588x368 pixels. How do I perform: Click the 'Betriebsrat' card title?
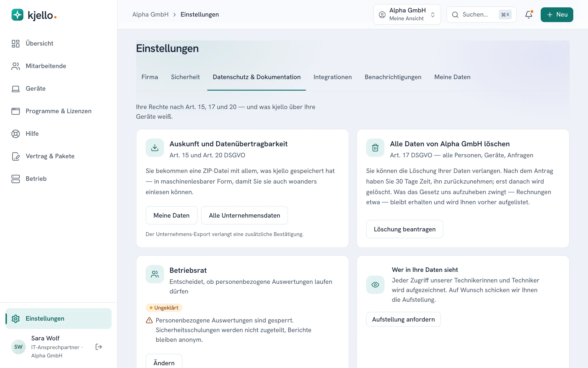(x=188, y=270)
